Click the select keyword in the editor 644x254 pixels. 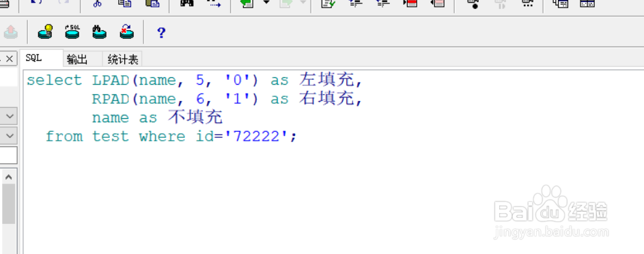(x=55, y=81)
